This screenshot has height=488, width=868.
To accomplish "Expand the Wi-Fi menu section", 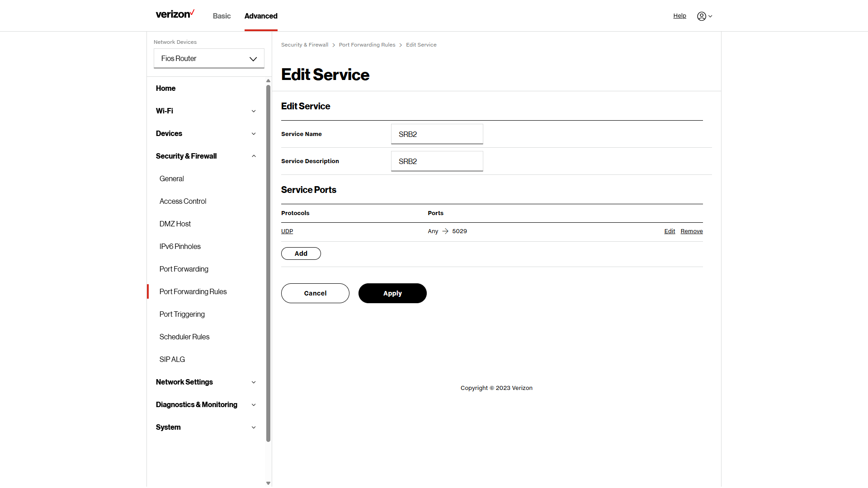I will point(206,111).
